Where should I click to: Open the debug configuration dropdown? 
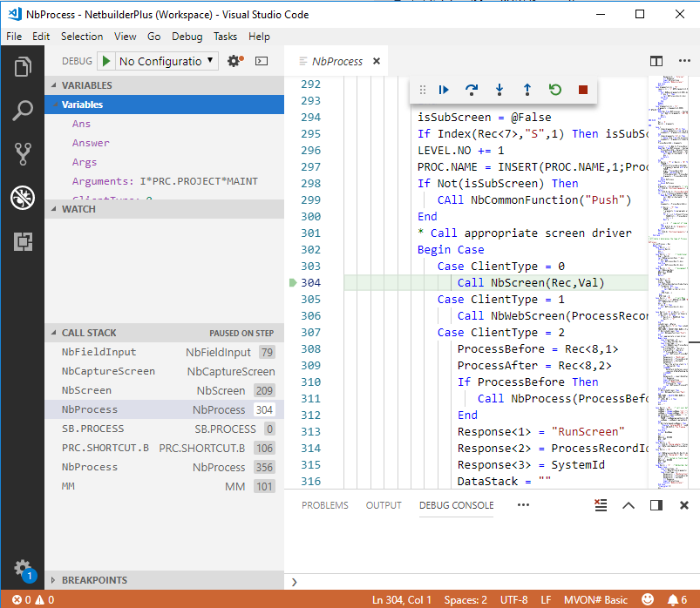tap(167, 61)
